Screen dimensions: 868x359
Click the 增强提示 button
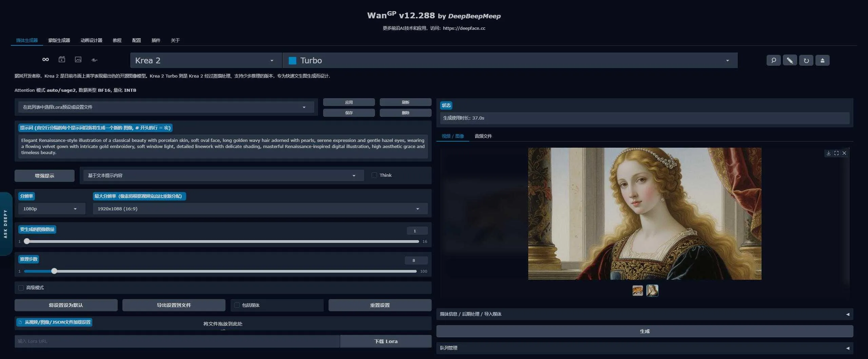44,176
